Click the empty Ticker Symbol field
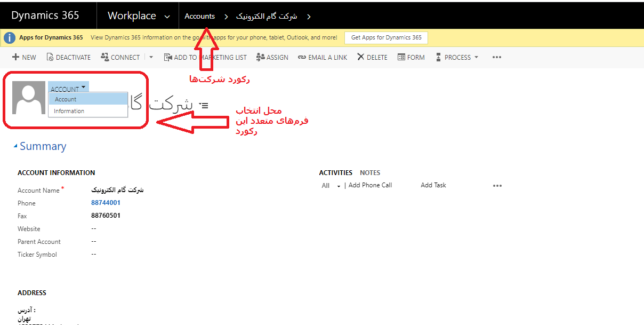 (x=94, y=254)
